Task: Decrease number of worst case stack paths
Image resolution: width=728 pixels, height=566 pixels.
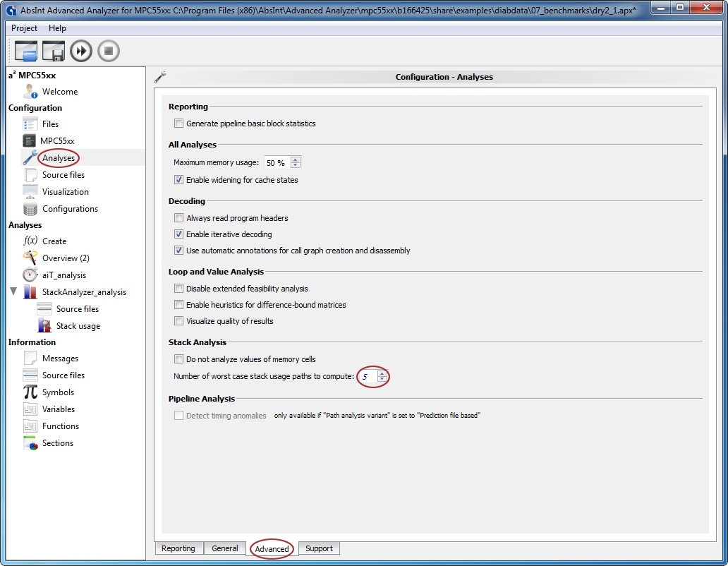Action: coord(382,379)
